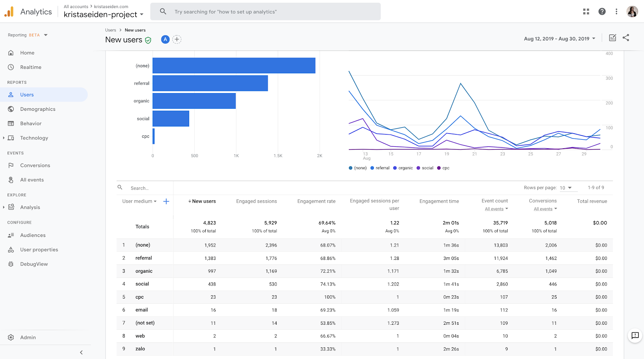Open the customize report pencil icon
Image resolution: width=644 pixels, height=359 pixels.
click(x=613, y=37)
